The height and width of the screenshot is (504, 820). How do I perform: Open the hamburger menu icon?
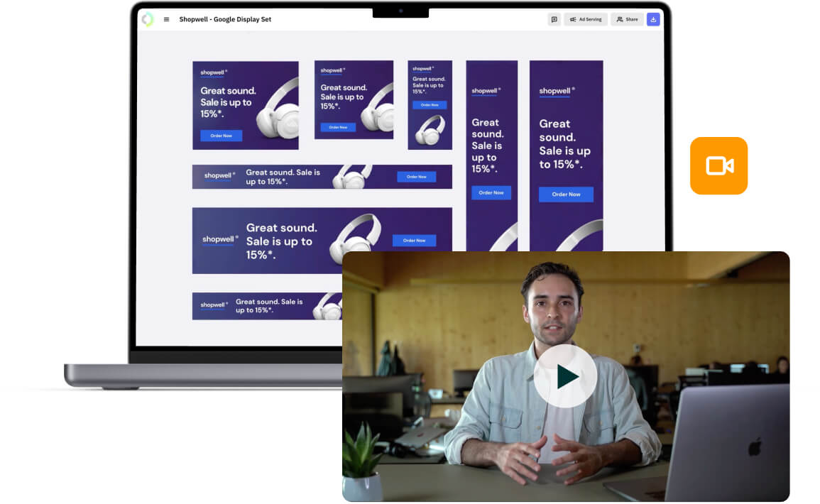point(166,19)
